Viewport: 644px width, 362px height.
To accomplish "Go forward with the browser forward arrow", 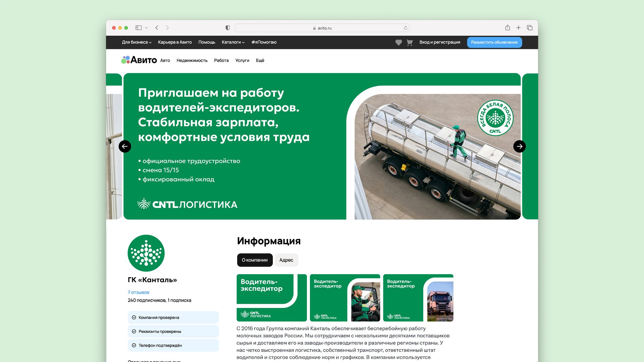I will point(167,28).
